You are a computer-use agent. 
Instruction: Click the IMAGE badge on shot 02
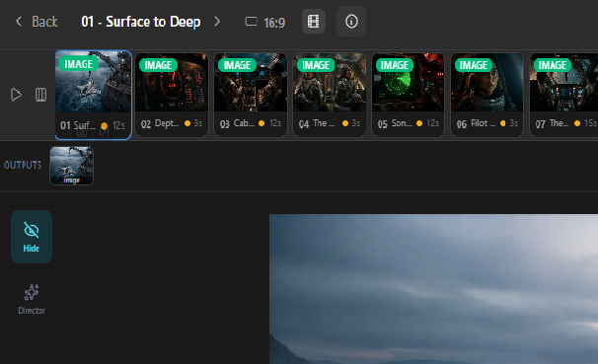point(158,65)
